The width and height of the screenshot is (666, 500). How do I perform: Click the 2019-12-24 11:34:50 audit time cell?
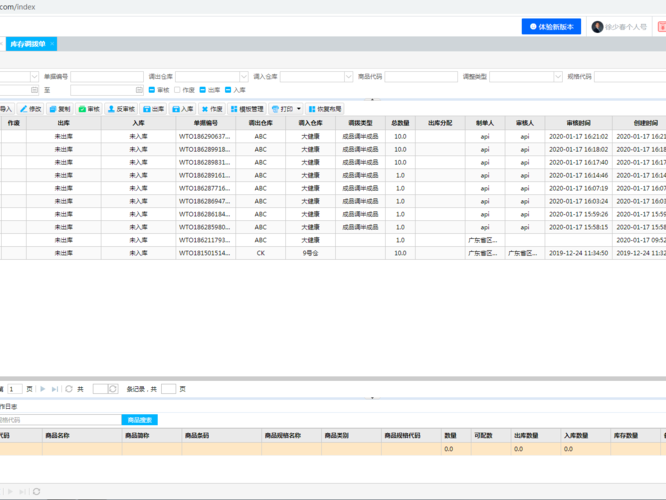tap(579, 253)
